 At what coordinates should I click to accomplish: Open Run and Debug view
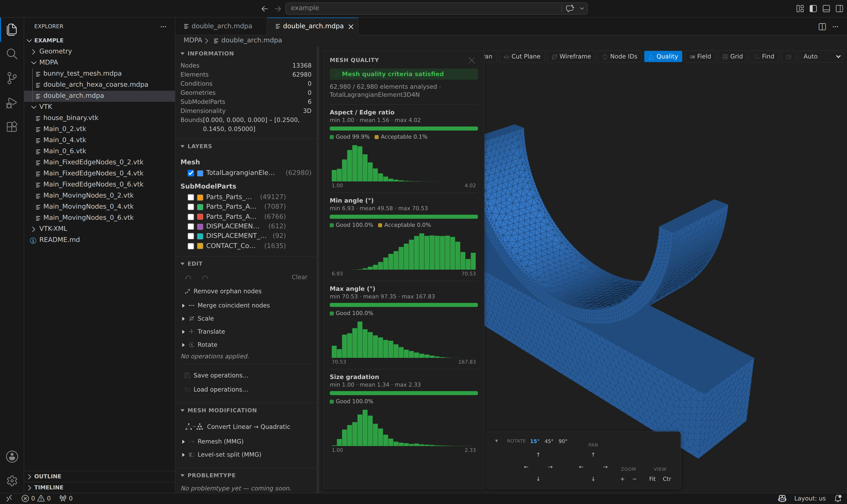coord(12,103)
